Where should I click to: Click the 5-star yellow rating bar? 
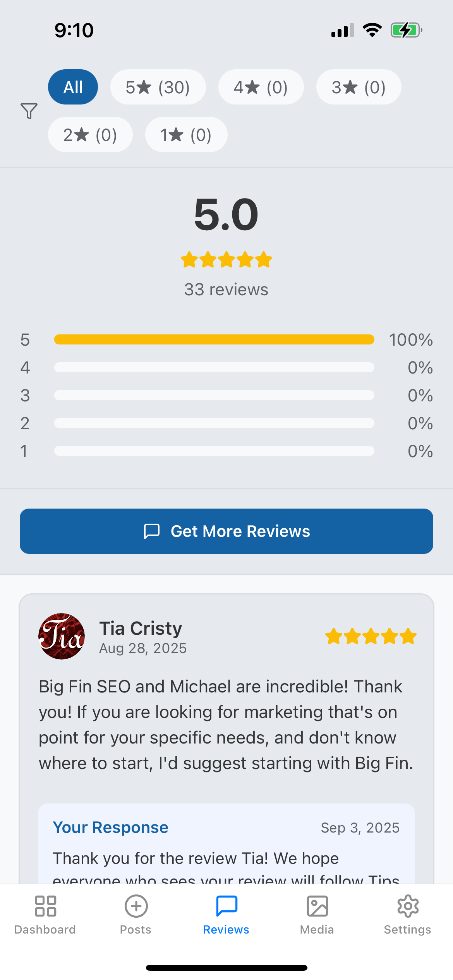[x=214, y=339]
